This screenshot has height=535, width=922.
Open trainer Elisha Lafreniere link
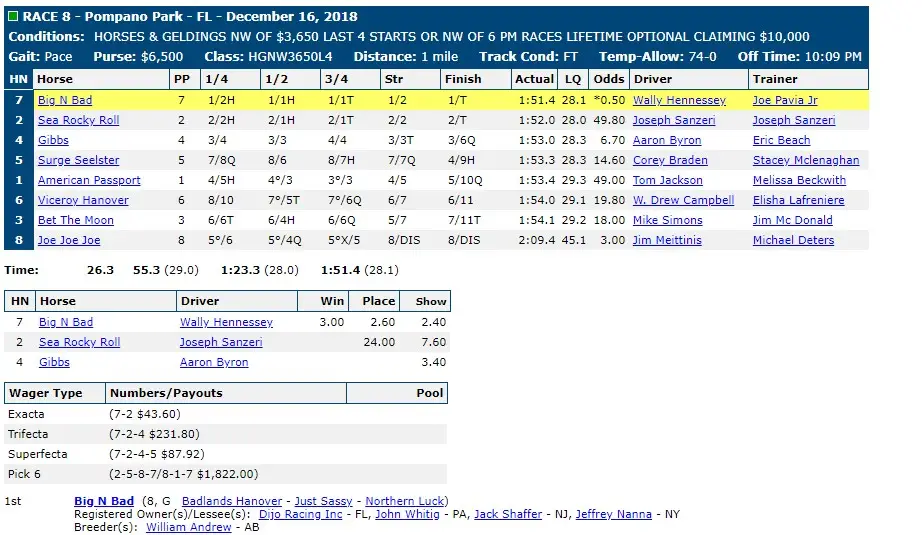click(799, 200)
